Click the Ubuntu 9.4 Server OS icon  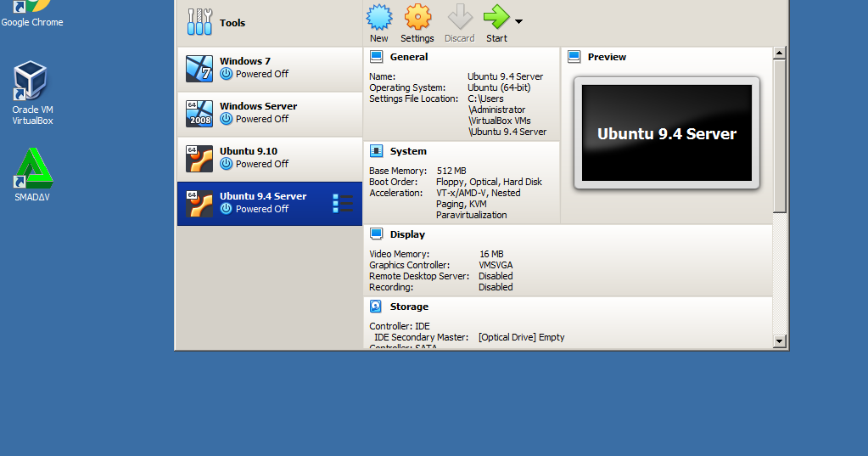[x=199, y=203]
